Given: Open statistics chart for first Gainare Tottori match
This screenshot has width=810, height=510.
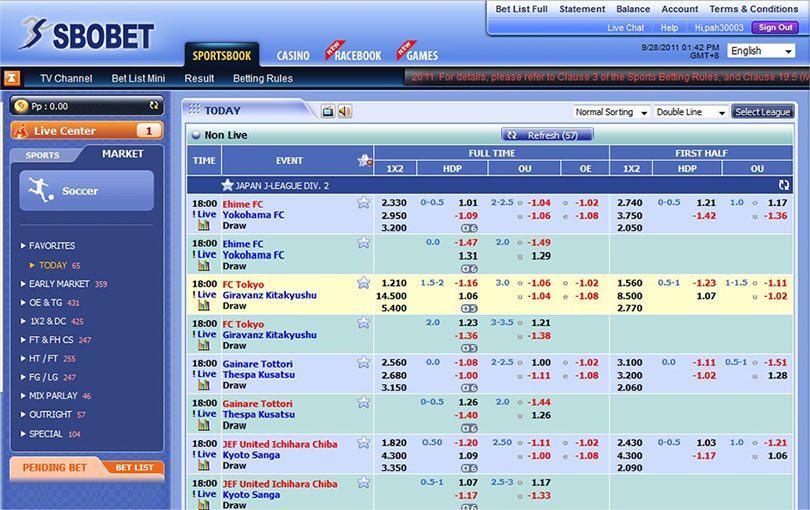Looking at the screenshot, I should (x=204, y=385).
